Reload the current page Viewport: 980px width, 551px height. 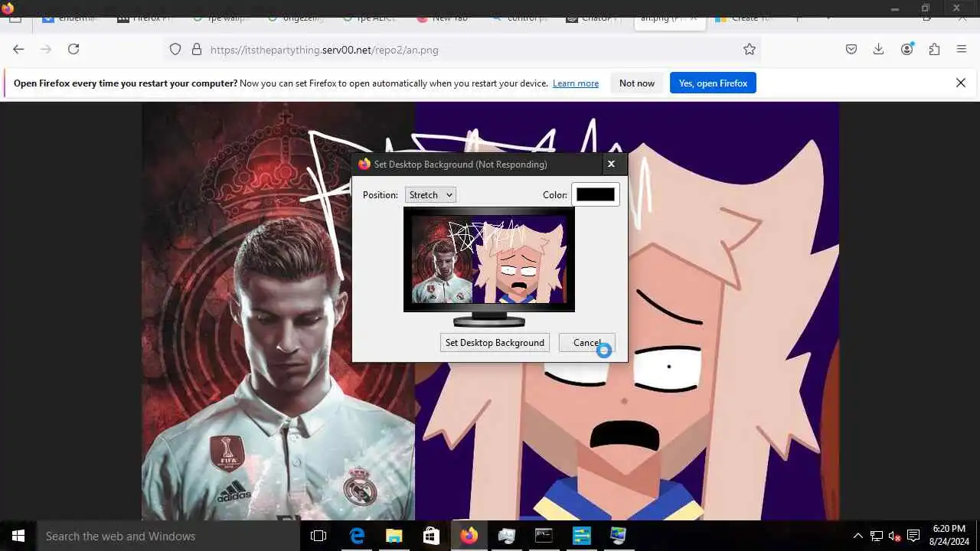pyautogui.click(x=73, y=49)
